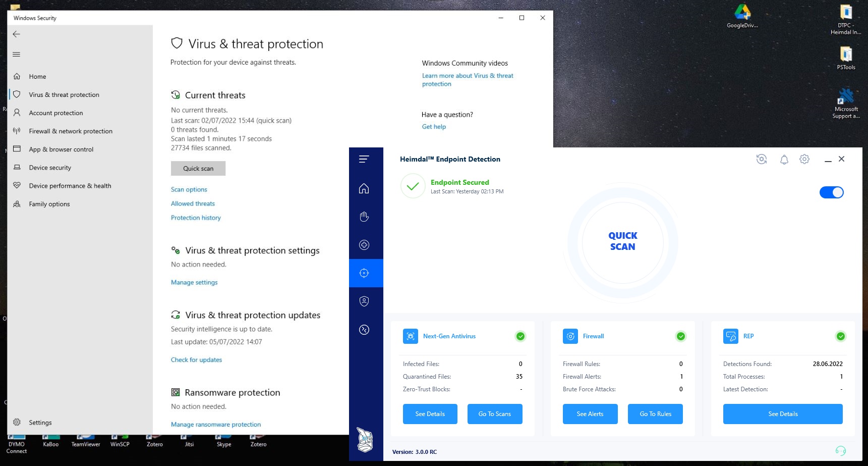Image resolution: width=868 pixels, height=466 pixels.
Task: Open the user shield icon in Heimdal sidebar
Action: click(x=364, y=301)
